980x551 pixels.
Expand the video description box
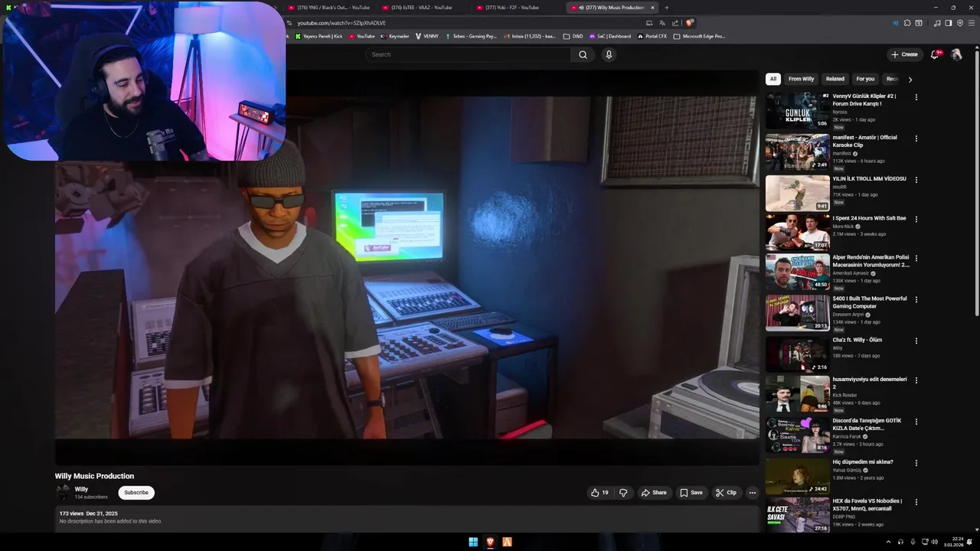(x=407, y=517)
